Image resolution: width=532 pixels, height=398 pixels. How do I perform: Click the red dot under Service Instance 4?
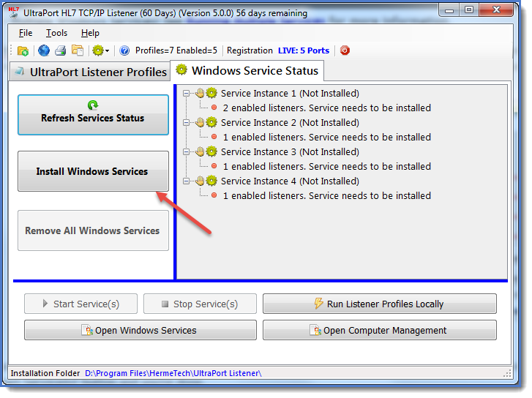point(214,195)
